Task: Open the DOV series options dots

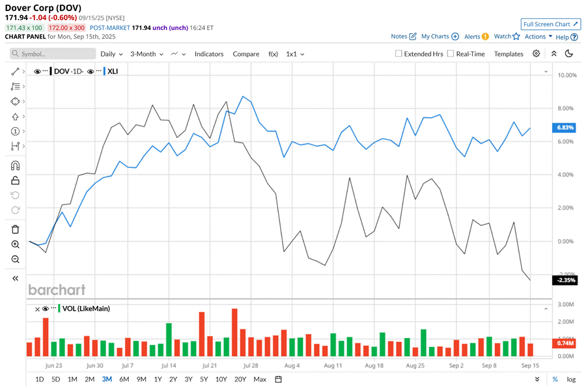Action: click(45, 70)
